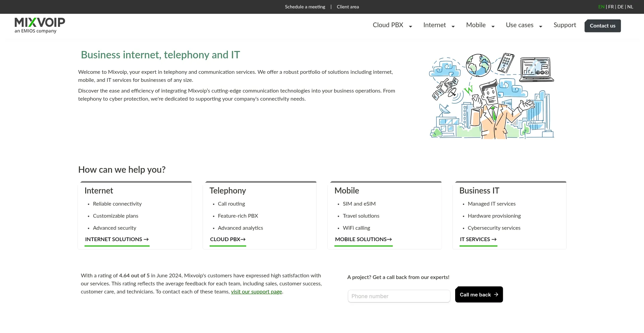The image size is (644, 333).
Task: Click the Call me back button
Action: point(479,294)
